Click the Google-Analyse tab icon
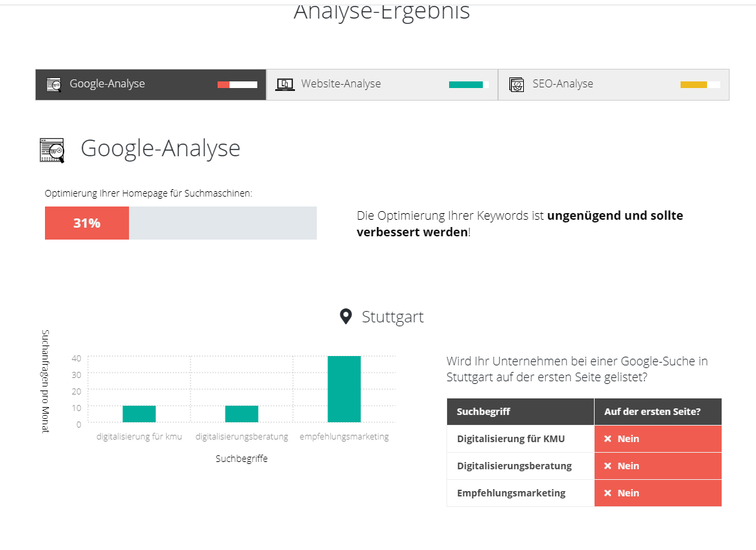Screen dimensions: 756x550 tap(54, 84)
